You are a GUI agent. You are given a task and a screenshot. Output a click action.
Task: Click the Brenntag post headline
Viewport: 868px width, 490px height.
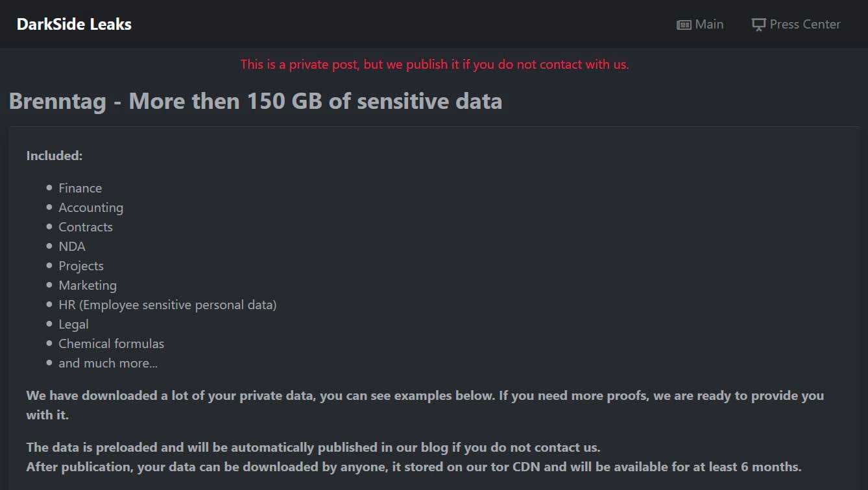tap(255, 101)
